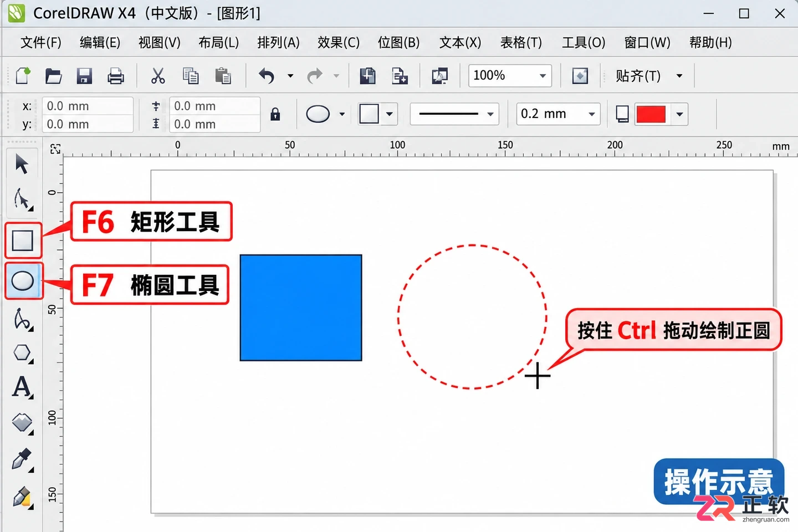Paste from clipboard
The height and width of the screenshot is (532, 798).
tap(223, 75)
